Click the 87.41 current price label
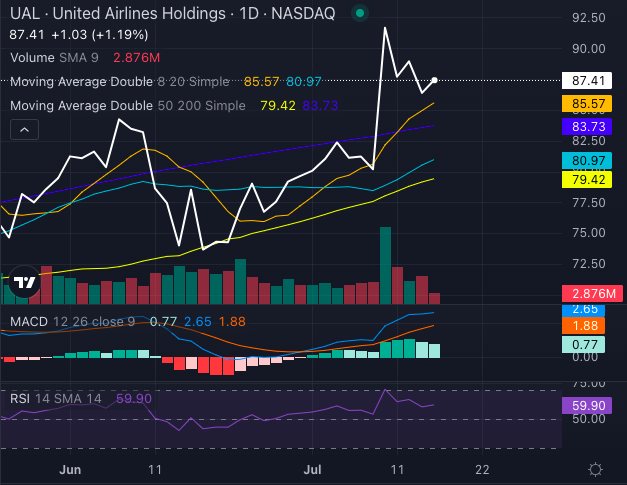This screenshot has height=485, width=627. coord(587,81)
